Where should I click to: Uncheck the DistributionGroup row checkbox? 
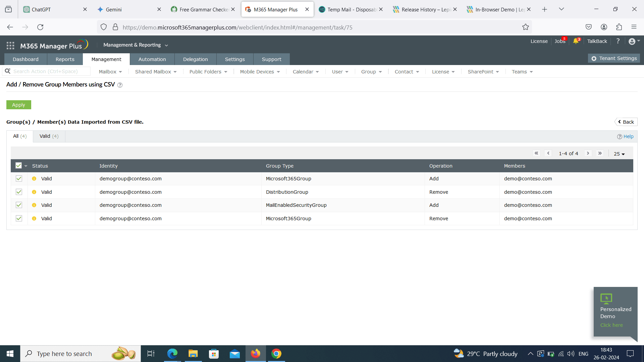[19, 192]
